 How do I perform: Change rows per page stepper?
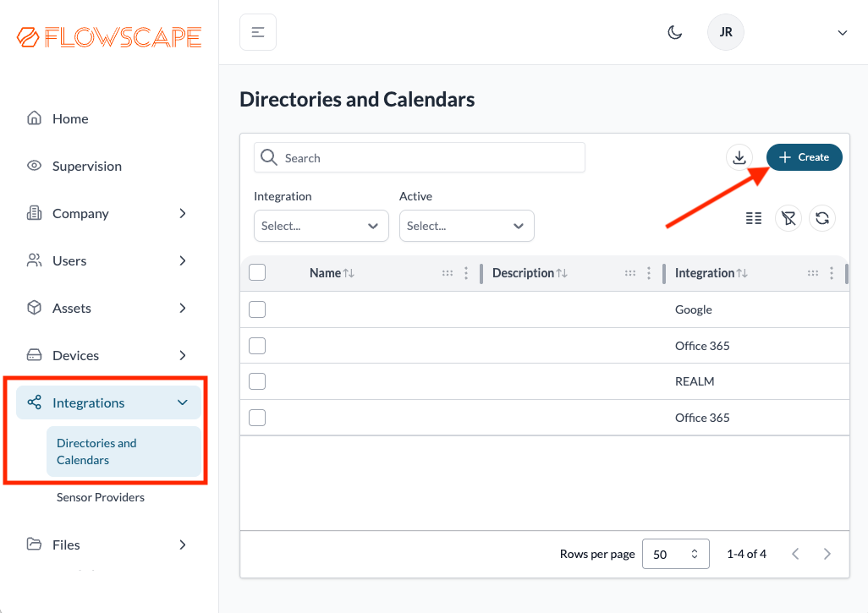[x=676, y=554]
